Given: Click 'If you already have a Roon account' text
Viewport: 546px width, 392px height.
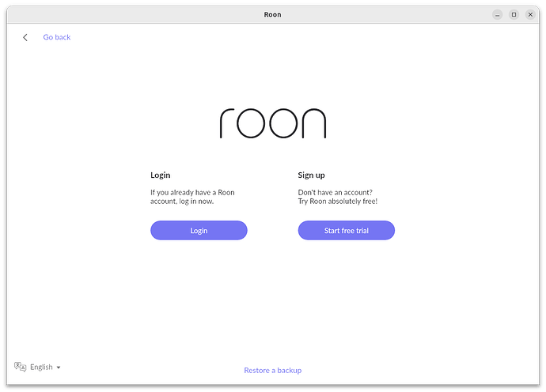Looking at the screenshot, I should [x=192, y=197].
